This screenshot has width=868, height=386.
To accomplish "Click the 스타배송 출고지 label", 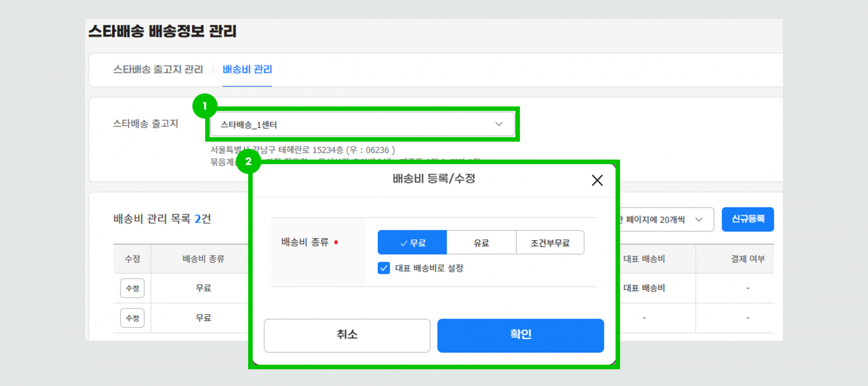I will point(146,124).
